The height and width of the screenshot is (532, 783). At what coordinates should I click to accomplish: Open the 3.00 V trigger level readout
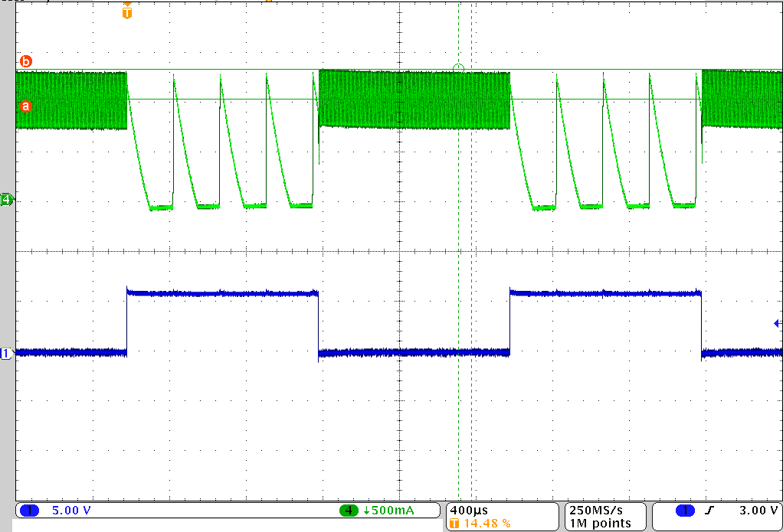point(757,511)
